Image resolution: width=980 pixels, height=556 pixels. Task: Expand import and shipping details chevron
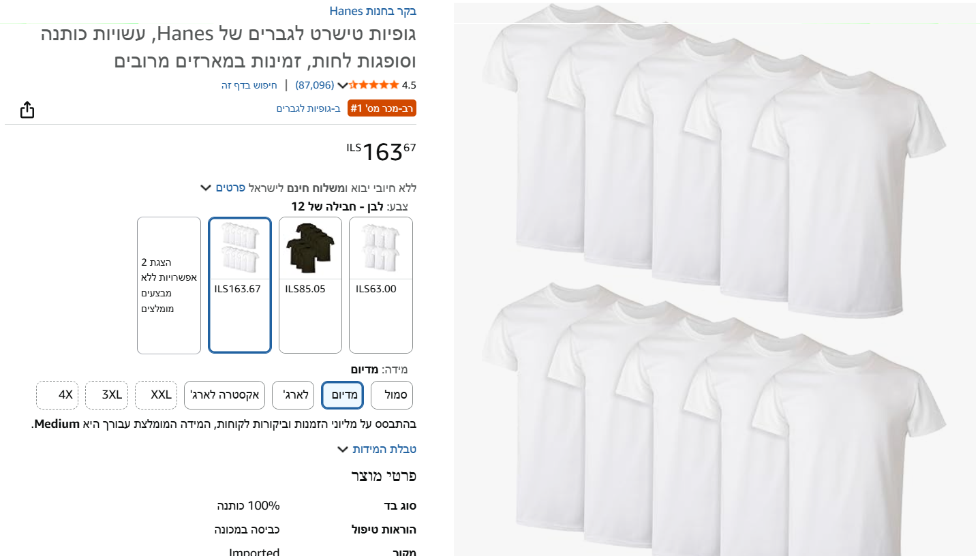click(x=205, y=187)
